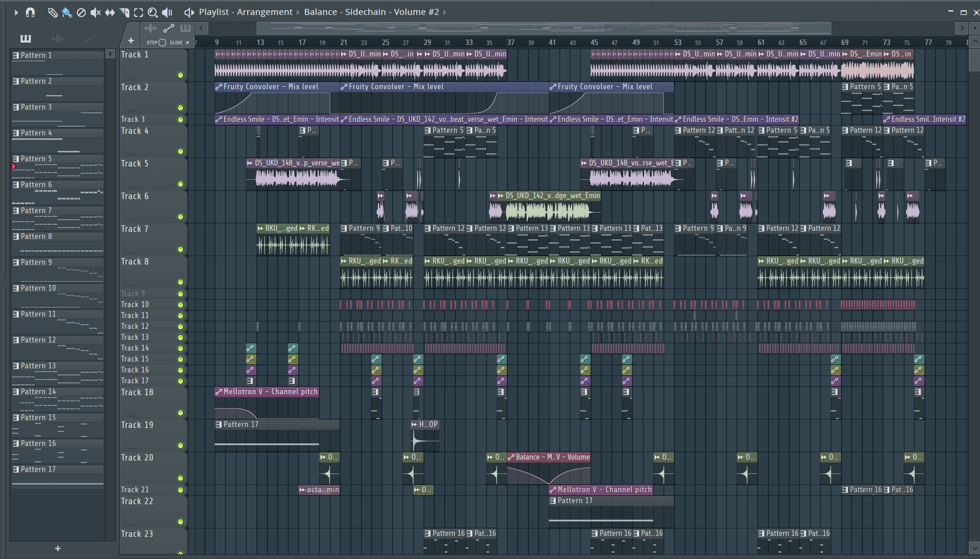Select the Zoom magnifier tool
Image resolution: width=980 pixels, height=559 pixels.
(153, 13)
